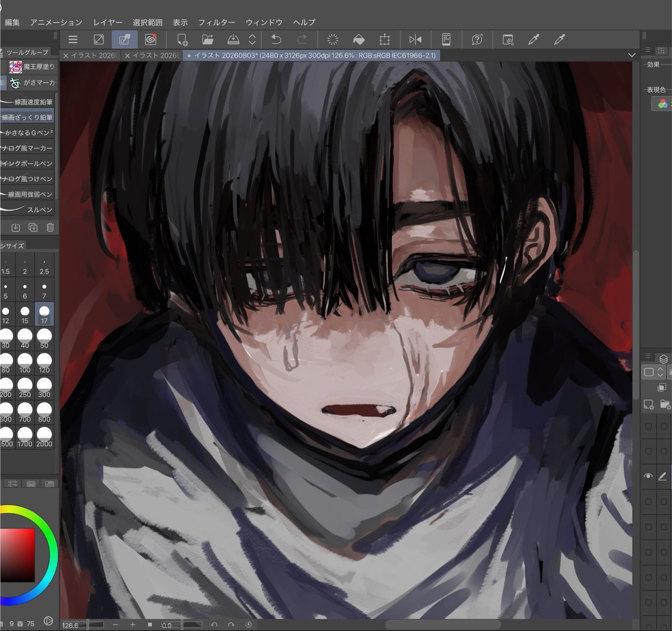Open the フィルター menu

[x=217, y=22]
